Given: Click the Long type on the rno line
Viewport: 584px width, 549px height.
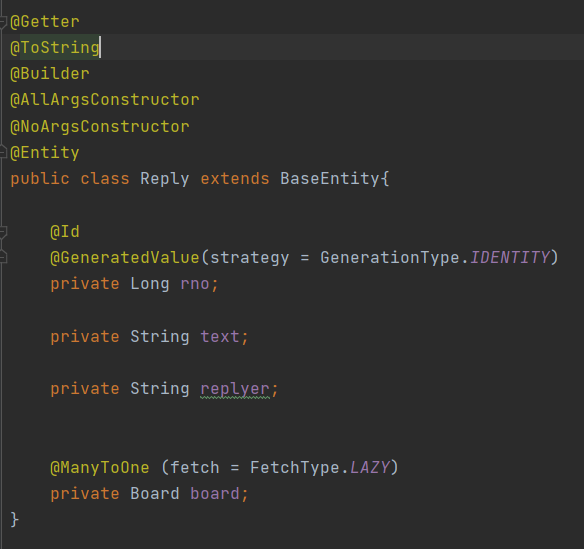Looking at the screenshot, I should (x=150, y=284).
